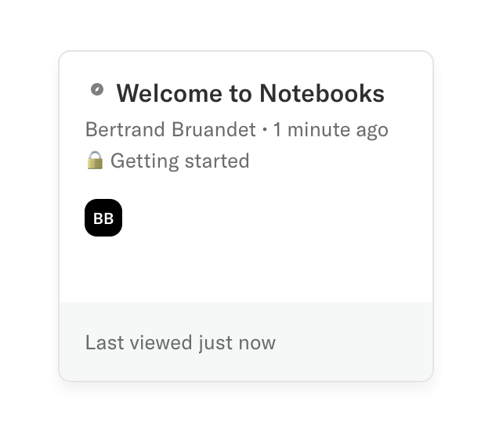Click the first name "Bertrand" on the card

click(x=125, y=129)
